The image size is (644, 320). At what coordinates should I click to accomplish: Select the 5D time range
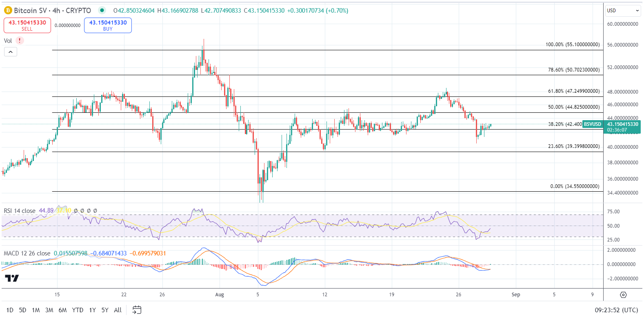22,310
